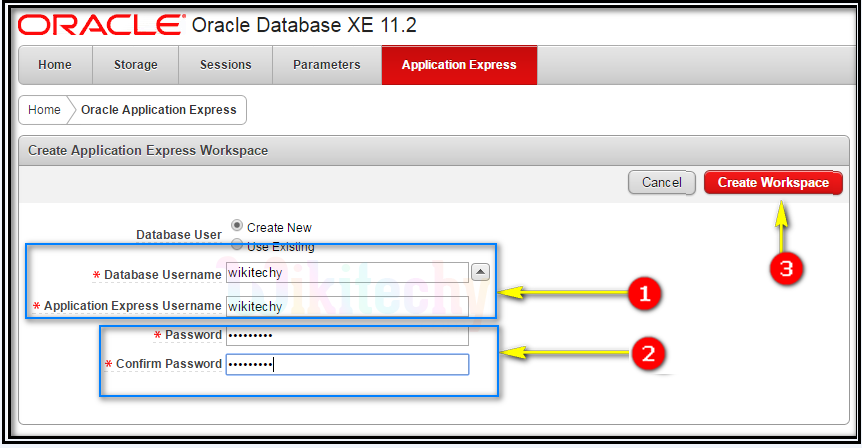
Task: Click the red numbered circle 3
Action: pyautogui.click(x=785, y=268)
